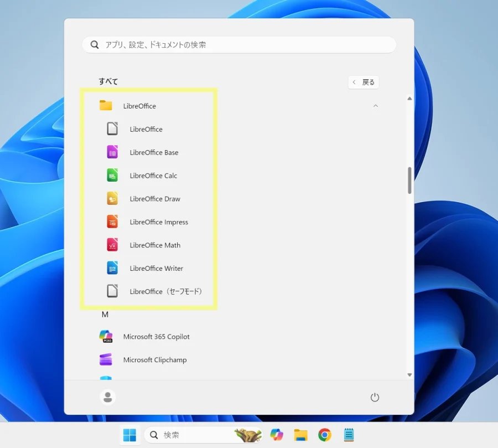
Task: Launch LibreOffice Calc spreadsheet icon
Action: click(112, 176)
